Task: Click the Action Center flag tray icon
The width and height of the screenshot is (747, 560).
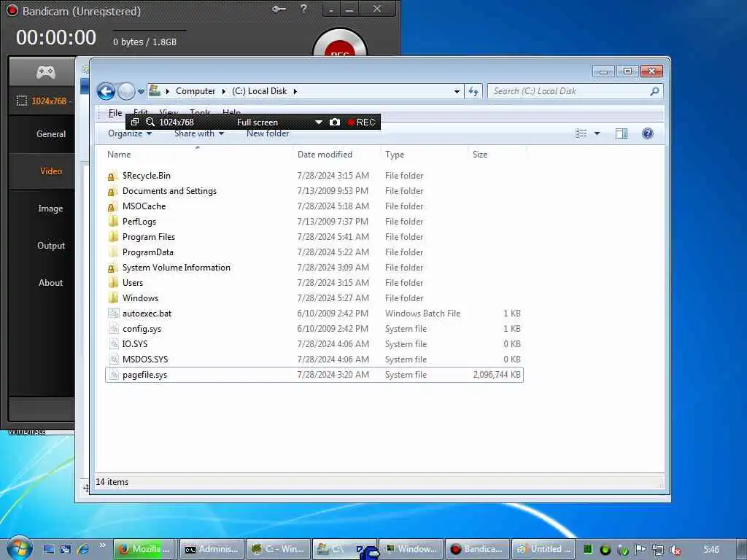Action: click(640, 550)
